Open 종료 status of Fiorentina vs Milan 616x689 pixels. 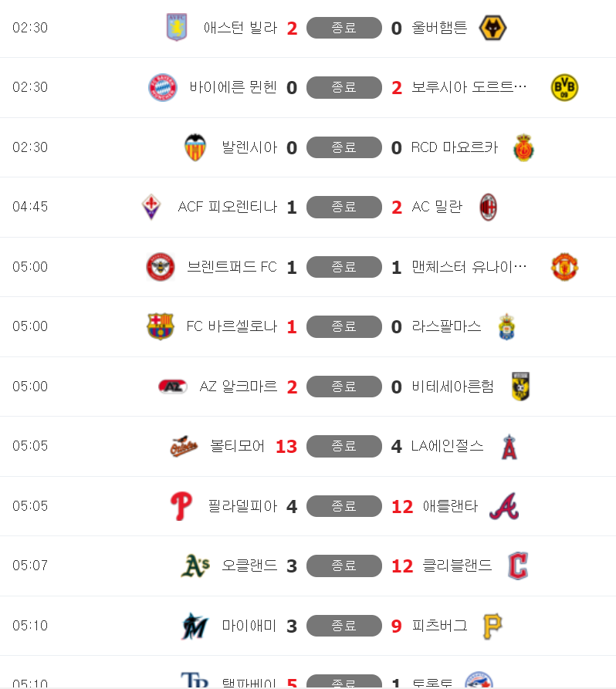click(x=344, y=207)
